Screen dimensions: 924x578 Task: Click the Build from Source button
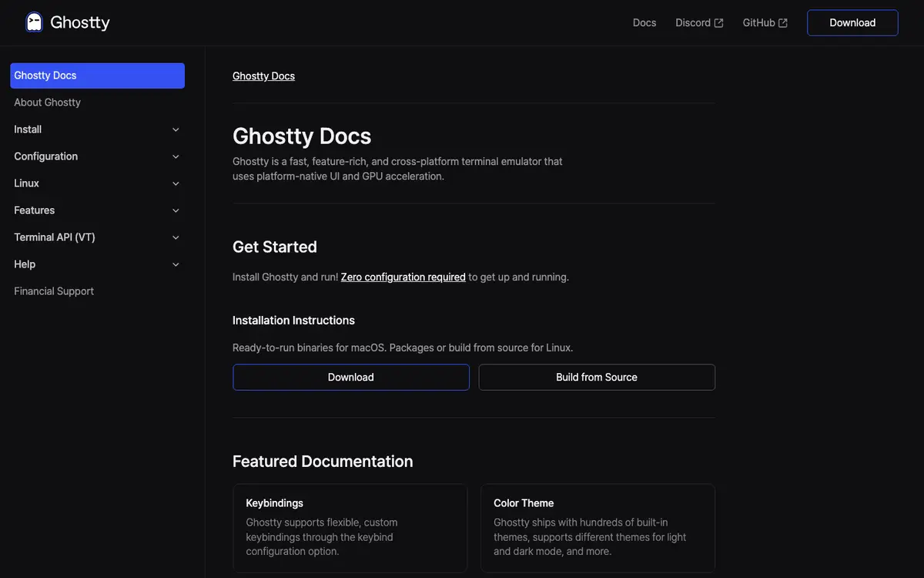[597, 377]
